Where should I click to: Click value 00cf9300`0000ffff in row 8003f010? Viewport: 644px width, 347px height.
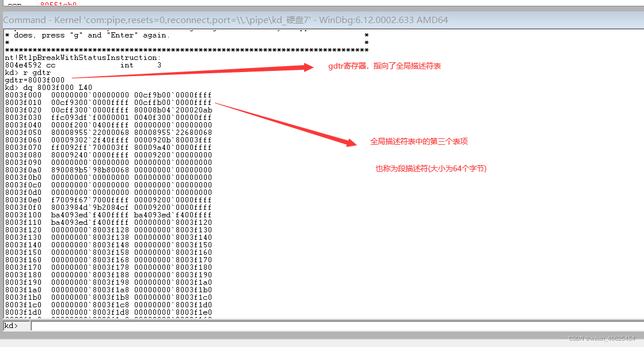90,103
